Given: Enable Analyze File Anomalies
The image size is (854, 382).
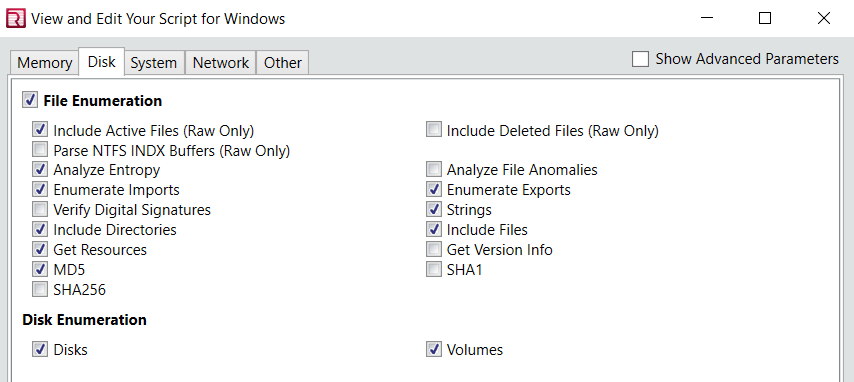Looking at the screenshot, I should pos(434,169).
